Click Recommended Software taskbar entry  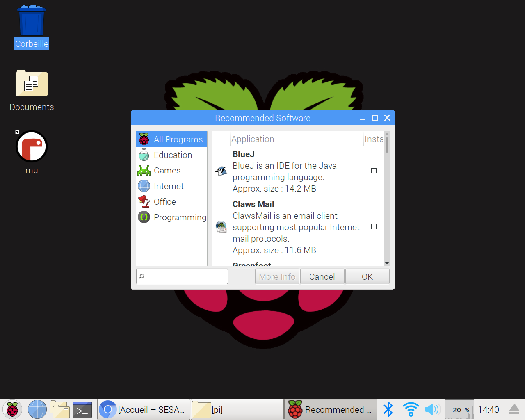click(x=331, y=409)
